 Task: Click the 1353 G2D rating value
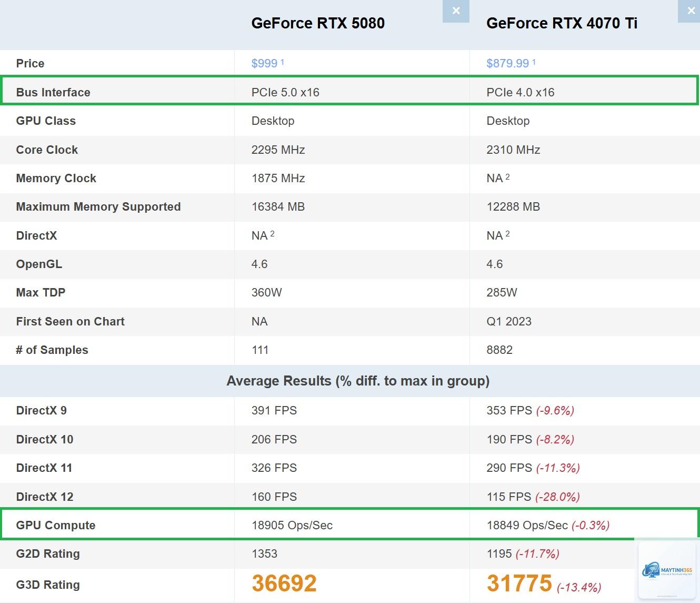(264, 553)
